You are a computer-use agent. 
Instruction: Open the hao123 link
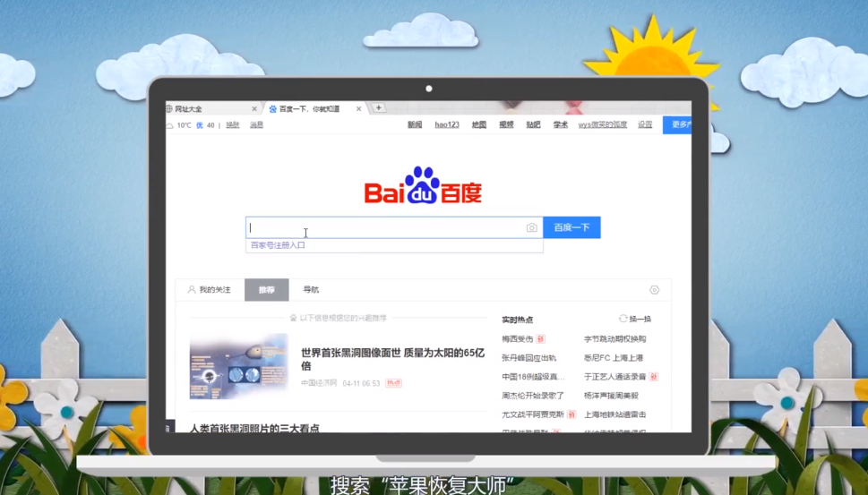point(447,125)
